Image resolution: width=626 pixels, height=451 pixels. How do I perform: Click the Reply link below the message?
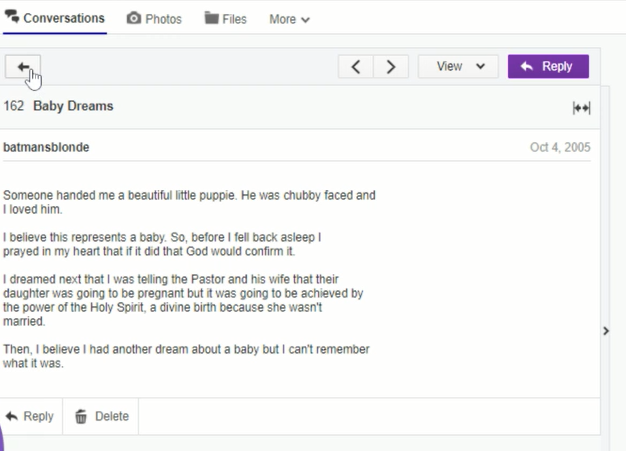(x=30, y=416)
